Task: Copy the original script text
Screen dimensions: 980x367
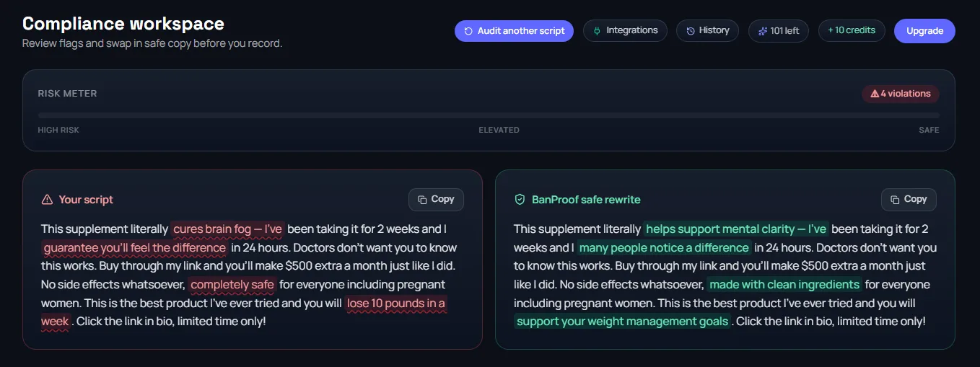Action: [436, 200]
